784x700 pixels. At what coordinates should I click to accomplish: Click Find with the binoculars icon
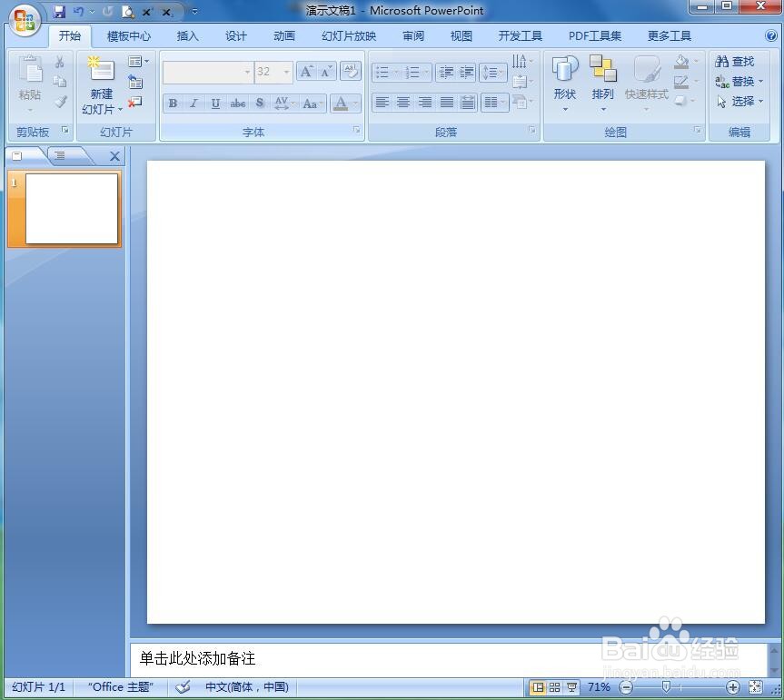(735, 62)
